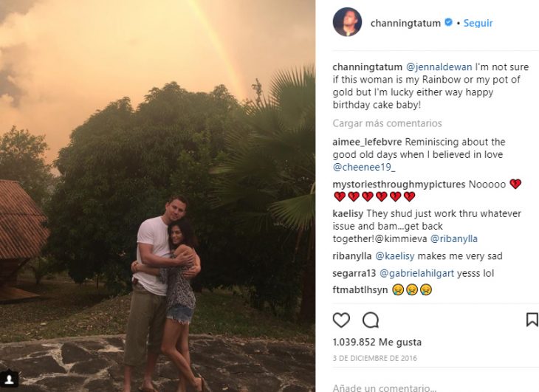Open @jennaldewan mention in caption
The image size is (539, 392).
[439, 66]
